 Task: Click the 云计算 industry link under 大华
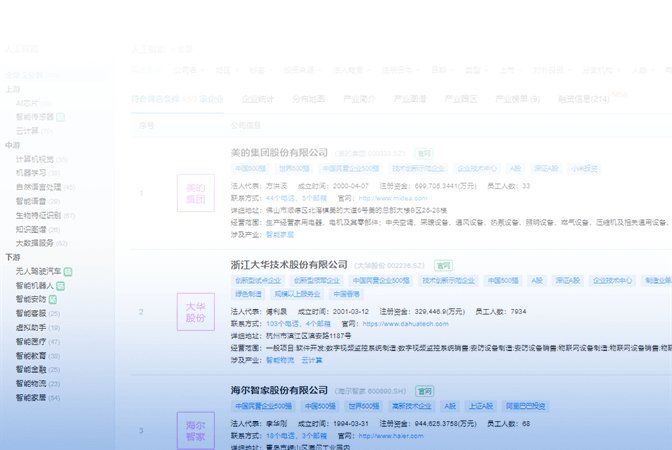click(312, 360)
